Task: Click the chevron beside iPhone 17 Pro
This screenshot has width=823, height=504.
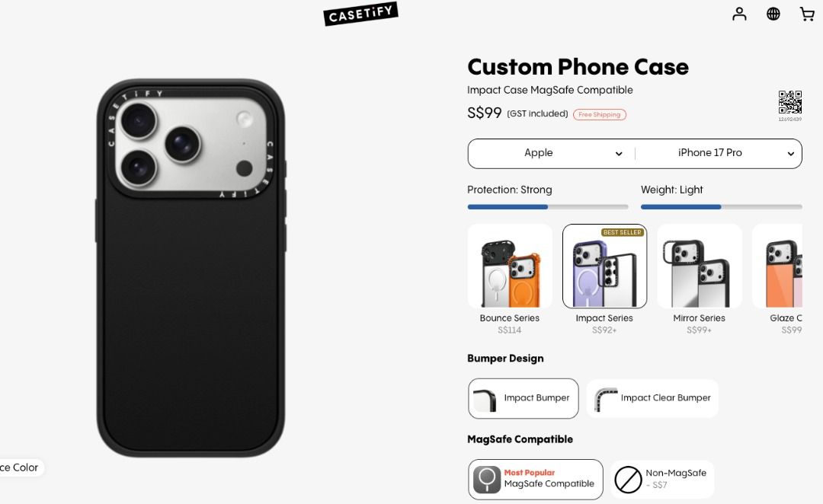Action: coord(790,154)
